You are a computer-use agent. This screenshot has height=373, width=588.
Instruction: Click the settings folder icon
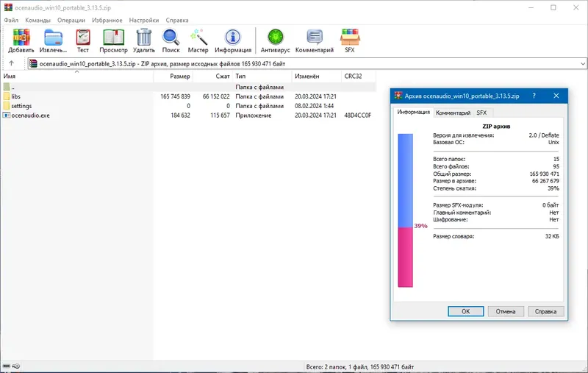click(7, 106)
